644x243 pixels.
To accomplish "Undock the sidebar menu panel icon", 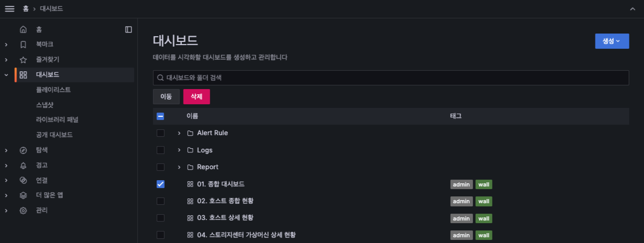I will (129, 30).
